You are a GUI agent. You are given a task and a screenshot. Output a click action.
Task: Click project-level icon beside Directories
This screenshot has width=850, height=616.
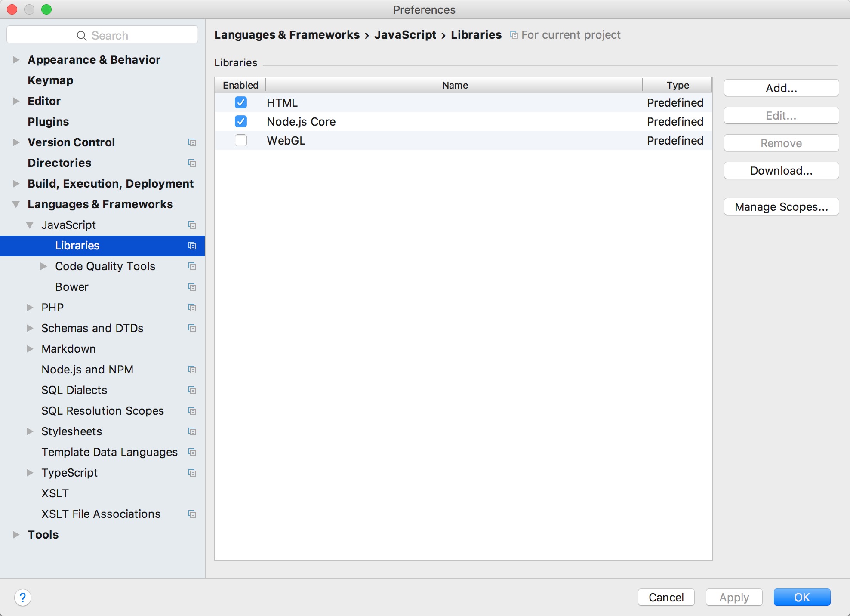pyautogui.click(x=192, y=163)
